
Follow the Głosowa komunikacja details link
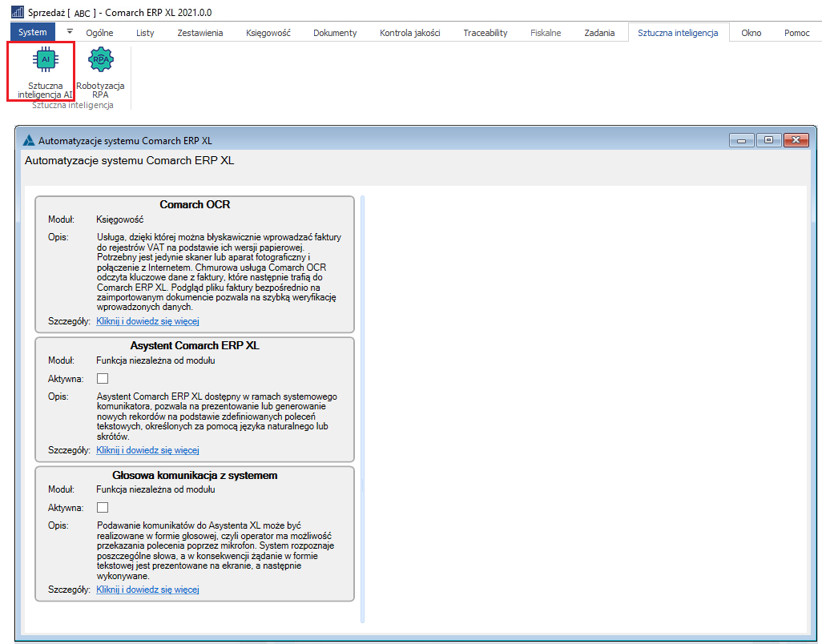pos(148,589)
